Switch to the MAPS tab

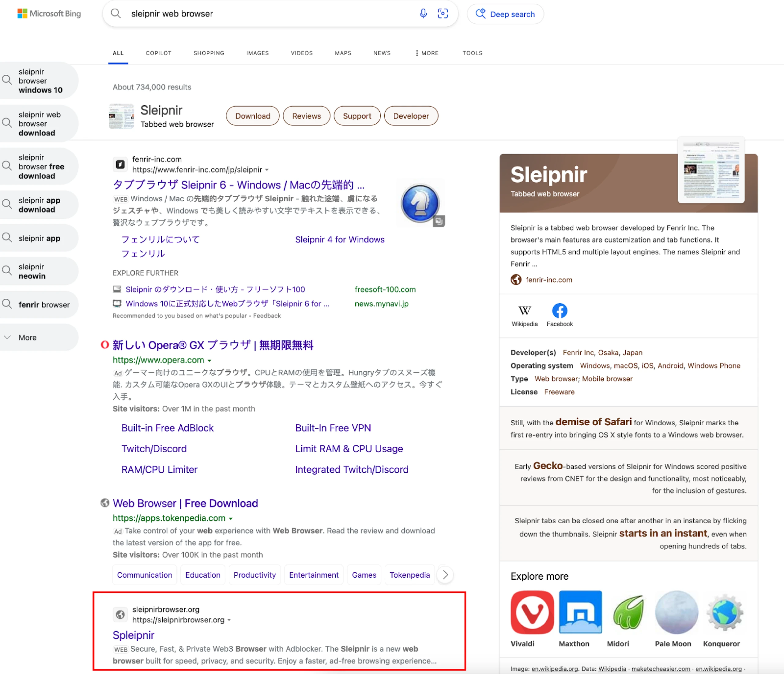343,53
